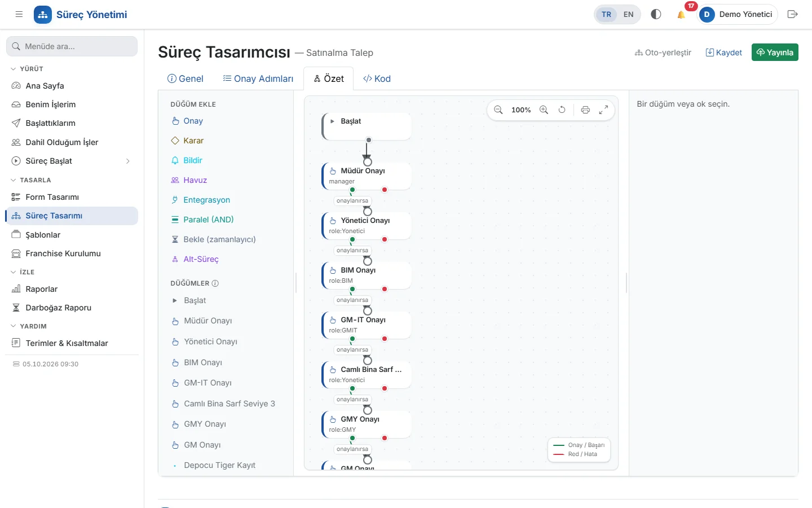The image size is (812, 508).
Task: Switch the language to TR
Action: [606, 15]
